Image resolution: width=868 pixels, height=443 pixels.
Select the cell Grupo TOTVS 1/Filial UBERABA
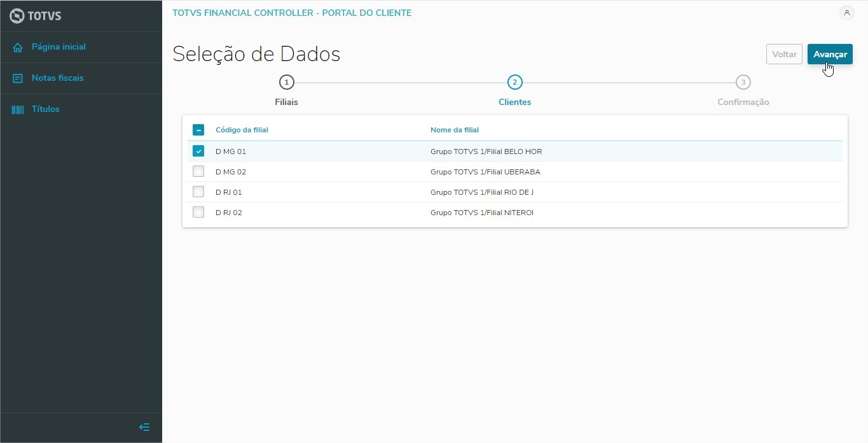485,172
